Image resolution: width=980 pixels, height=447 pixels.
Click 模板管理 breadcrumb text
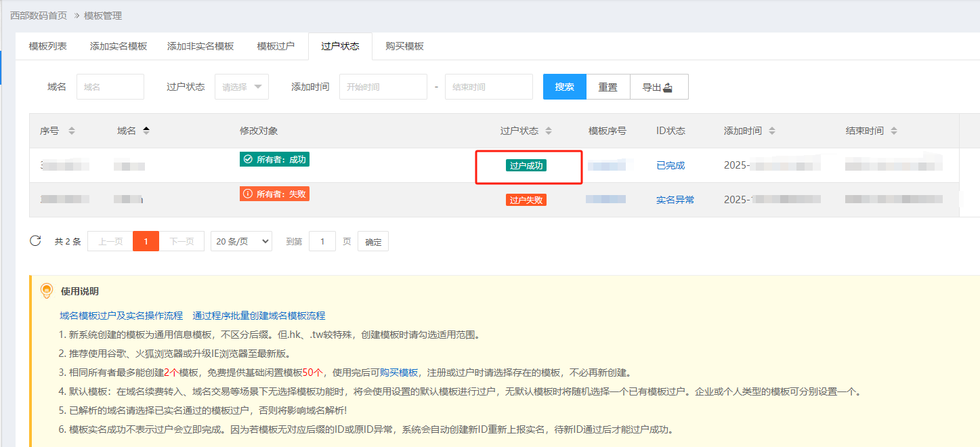coord(103,15)
